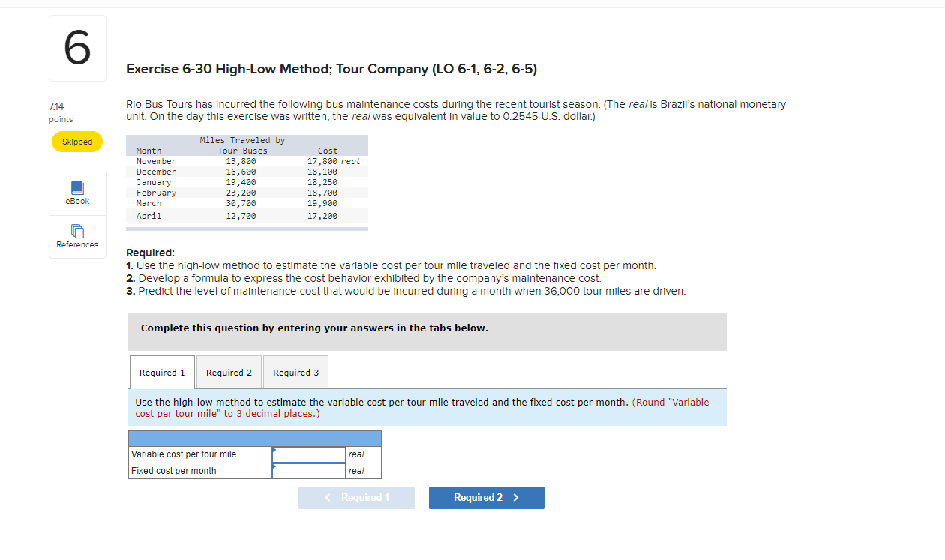Click the 17,200 cost value
This screenshot has width=945, height=560.
(x=322, y=216)
